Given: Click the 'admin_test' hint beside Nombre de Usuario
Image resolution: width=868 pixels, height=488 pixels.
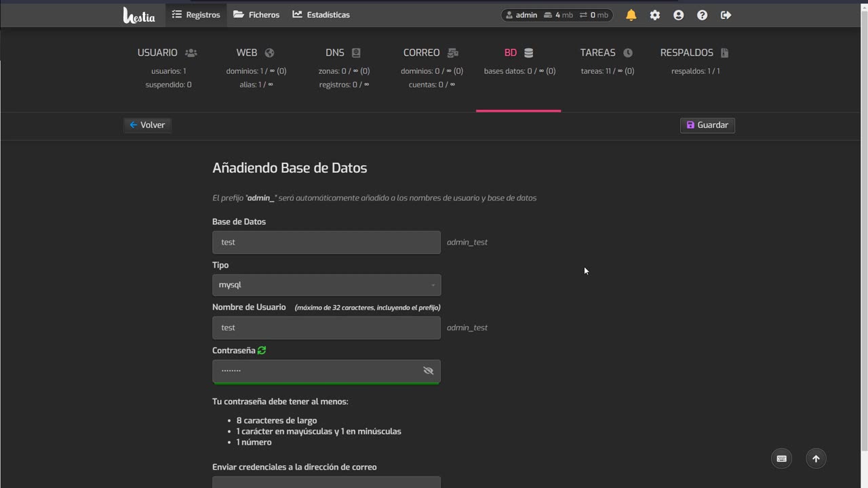Looking at the screenshot, I should click(x=467, y=327).
